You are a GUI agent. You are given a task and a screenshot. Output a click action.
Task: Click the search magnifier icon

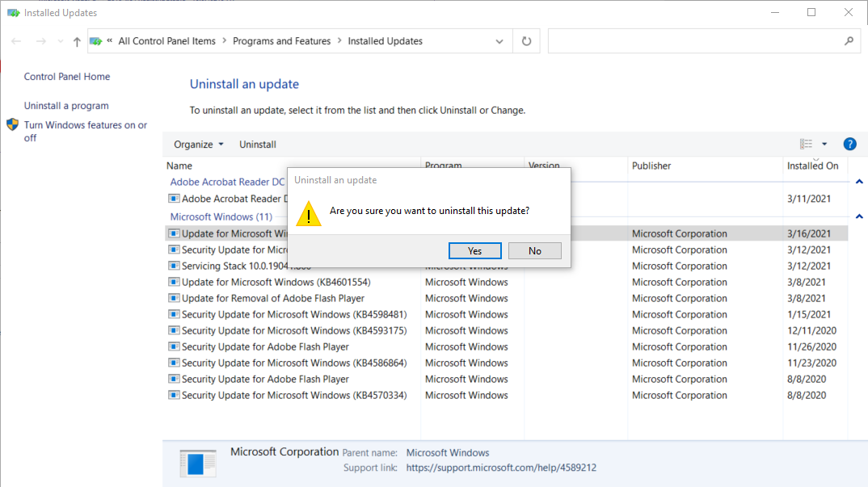pyautogui.click(x=849, y=40)
